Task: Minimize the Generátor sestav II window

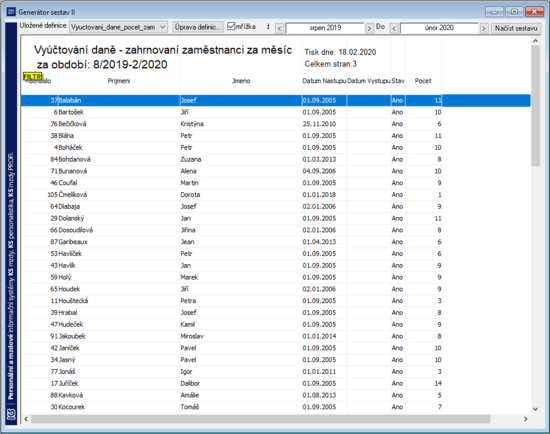Action: [x=495, y=12]
